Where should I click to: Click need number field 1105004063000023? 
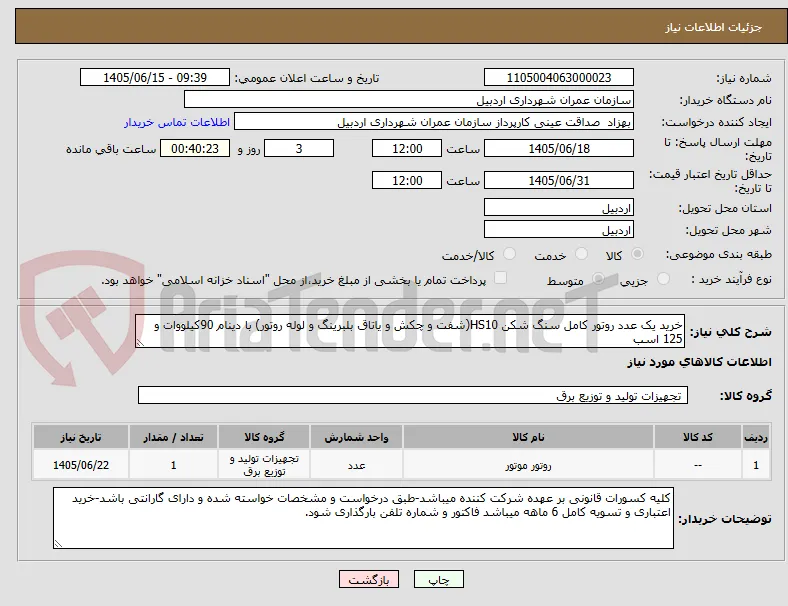click(x=559, y=77)
